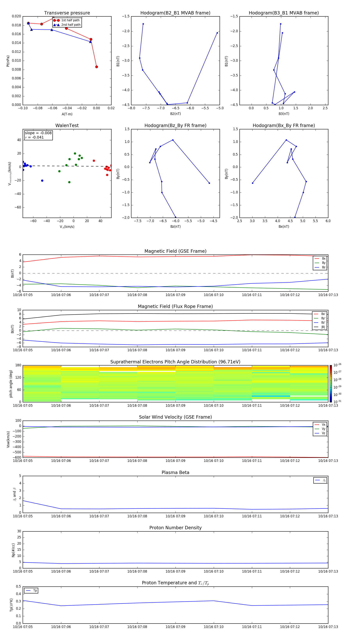Click the '10^-26' color bar label

pos(337,365)
